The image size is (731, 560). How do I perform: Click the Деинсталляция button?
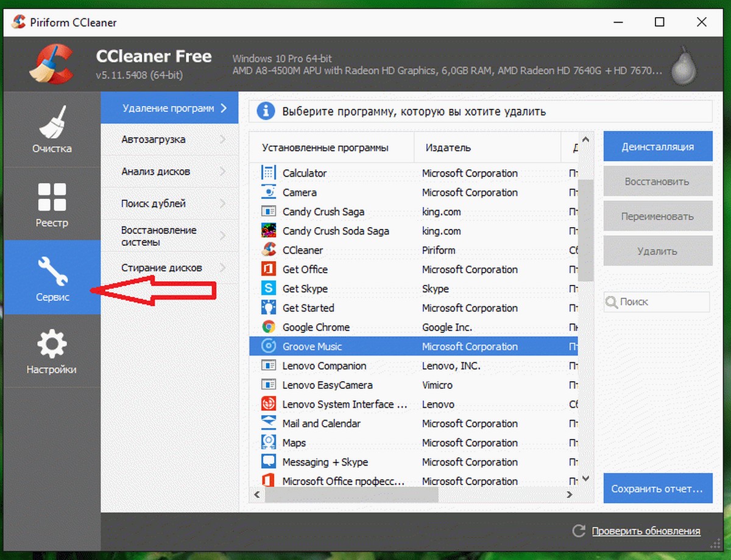click(x=658, y=147)
